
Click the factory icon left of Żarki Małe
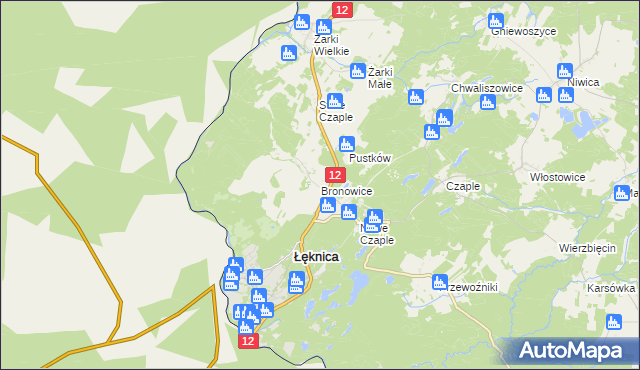[x=358, y=71]
